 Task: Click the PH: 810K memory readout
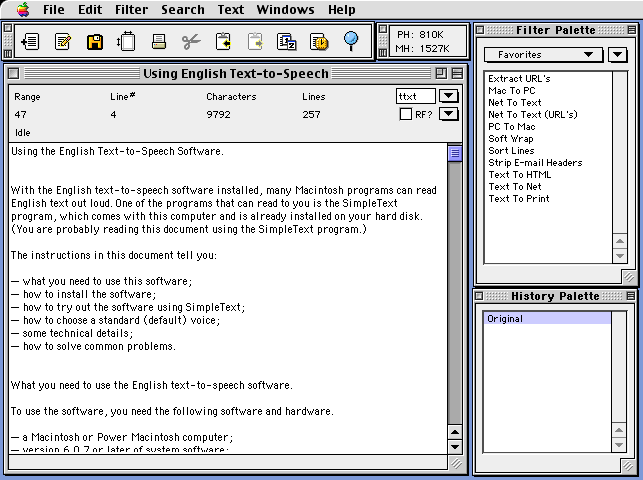(x=420, y=35)
